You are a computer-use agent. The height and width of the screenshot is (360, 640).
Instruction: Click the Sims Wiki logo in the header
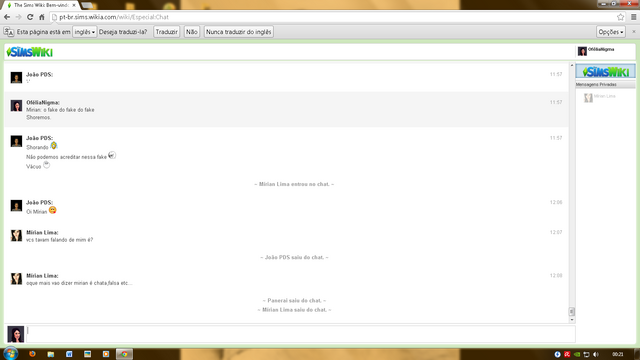point(29,52)
